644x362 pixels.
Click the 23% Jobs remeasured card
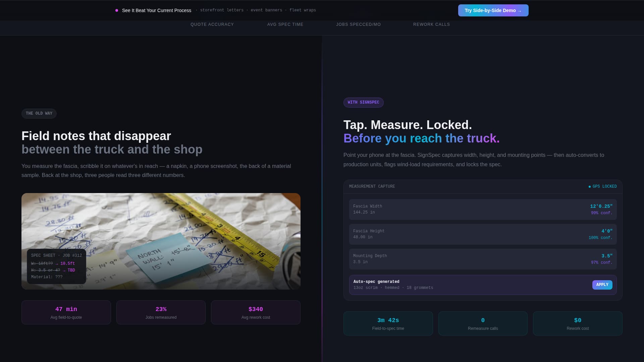point(161,312)
